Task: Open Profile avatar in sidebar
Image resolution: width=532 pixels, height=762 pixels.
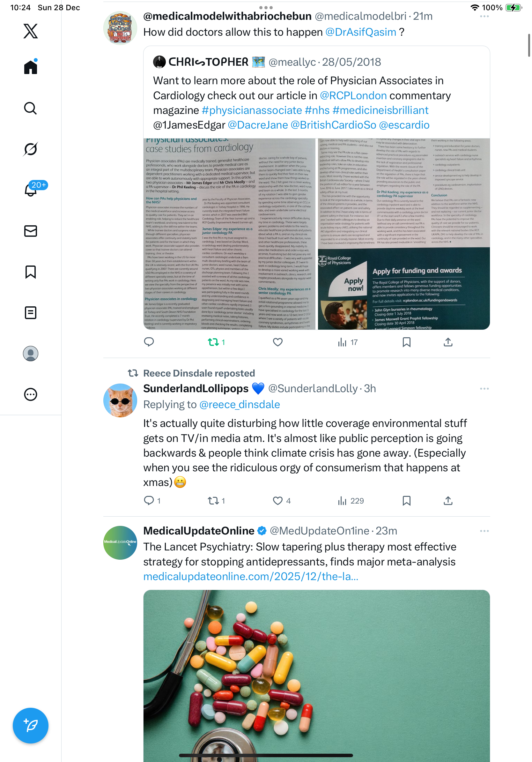Action: tap(31, 354)
